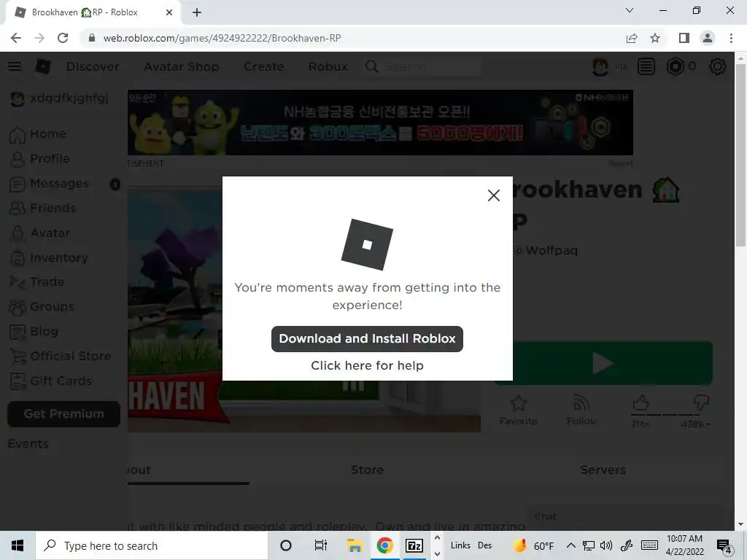Open Avatar in the sidebar

coord(40,233)
